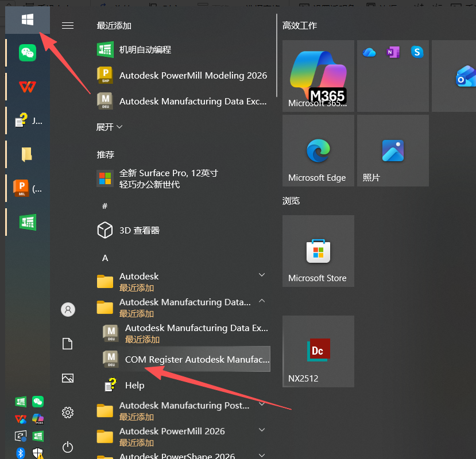Open Skype from the tile folder
Viewport: 476px width, 459px height.
click(417, 52)
